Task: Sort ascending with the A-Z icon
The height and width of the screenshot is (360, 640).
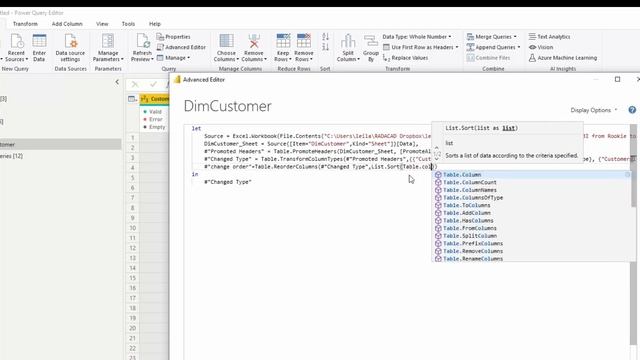Action: (x=325, y=37)
